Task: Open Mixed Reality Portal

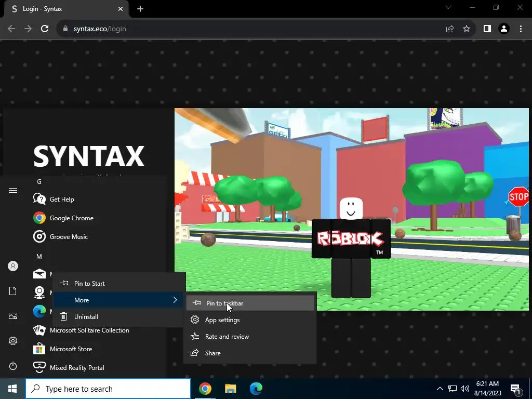Action: click(98, 367)
